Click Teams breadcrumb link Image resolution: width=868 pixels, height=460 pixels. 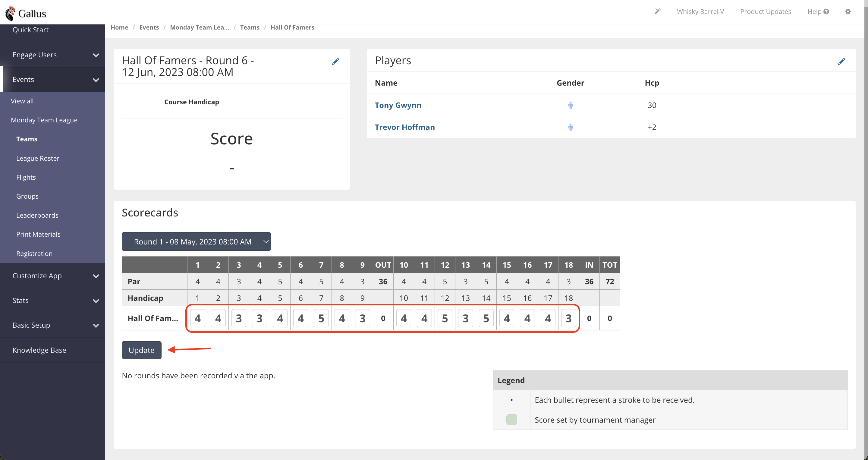point(250,27)
